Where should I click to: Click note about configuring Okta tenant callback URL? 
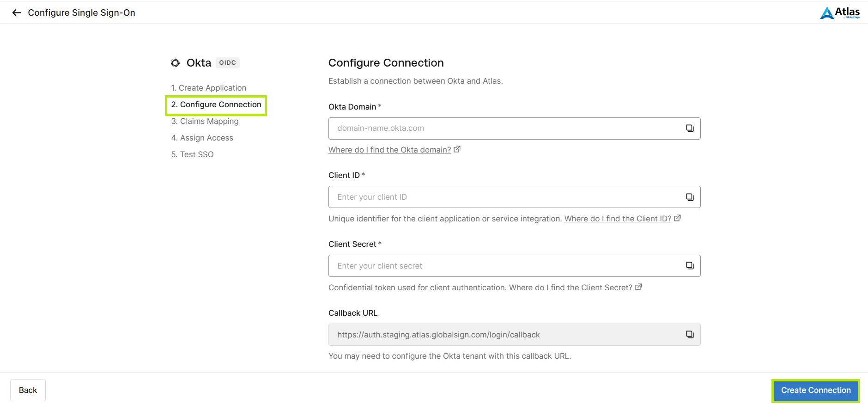[x=450, y=356]
